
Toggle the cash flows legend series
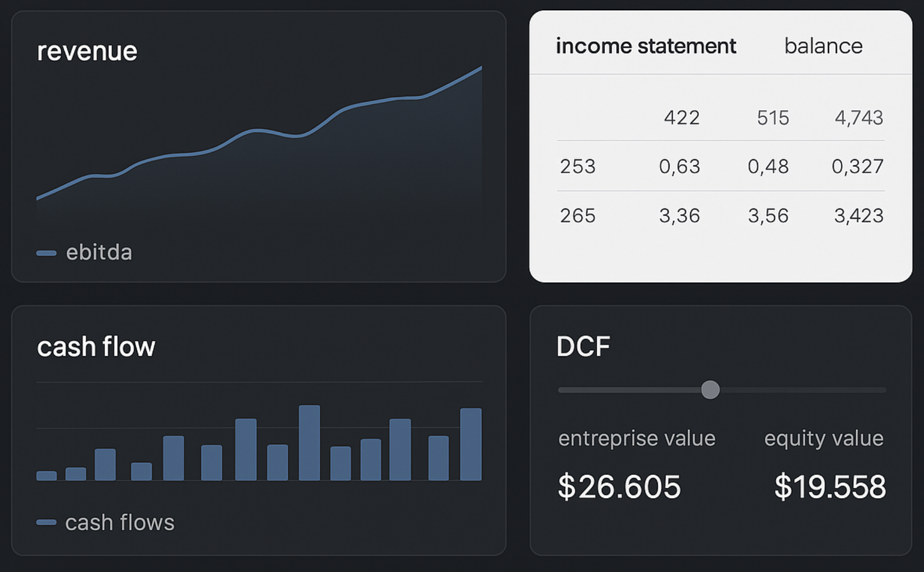pos(106,523)
